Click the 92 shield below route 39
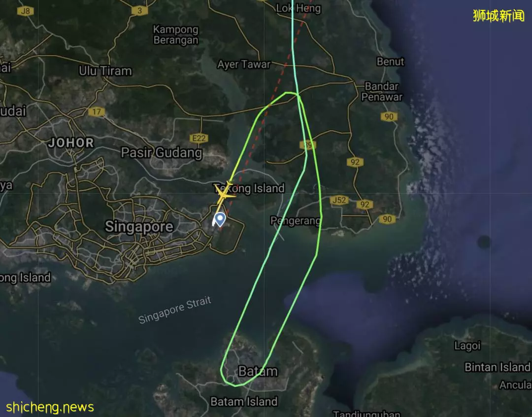This screenshot has height=417, width=532. [355, 162]
